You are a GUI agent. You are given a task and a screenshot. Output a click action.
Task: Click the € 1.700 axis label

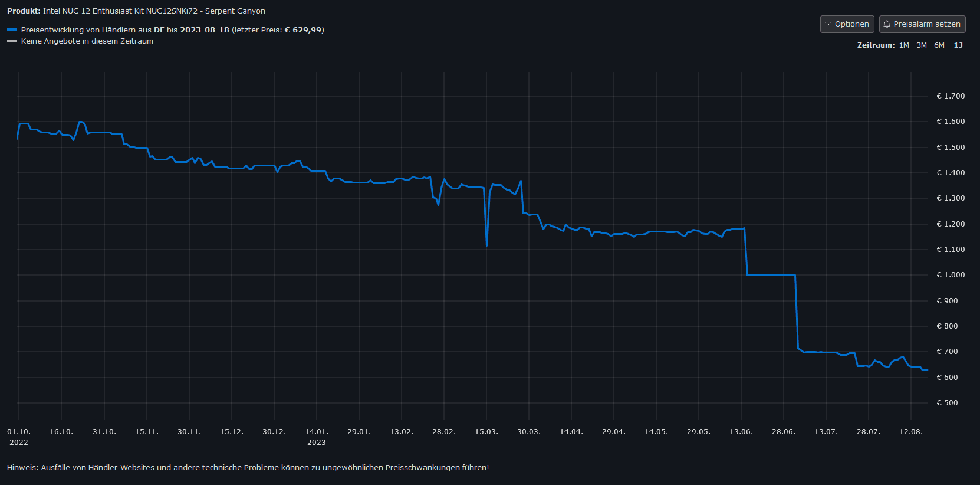coord(951,96)
